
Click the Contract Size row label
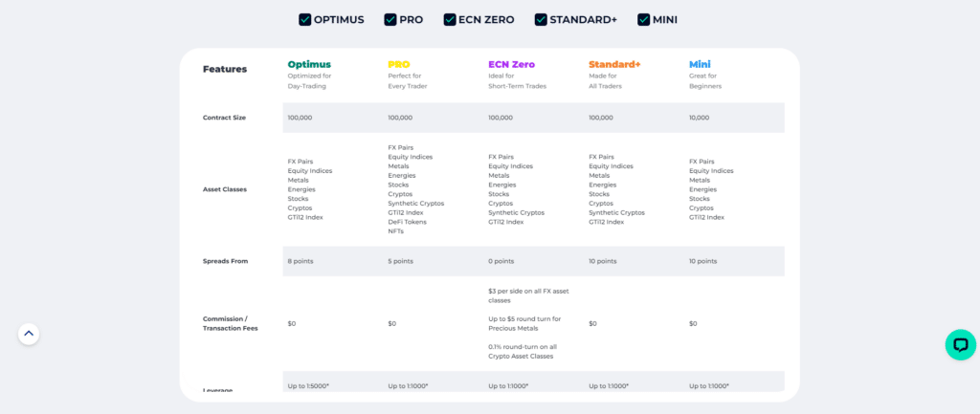(224, 118)
